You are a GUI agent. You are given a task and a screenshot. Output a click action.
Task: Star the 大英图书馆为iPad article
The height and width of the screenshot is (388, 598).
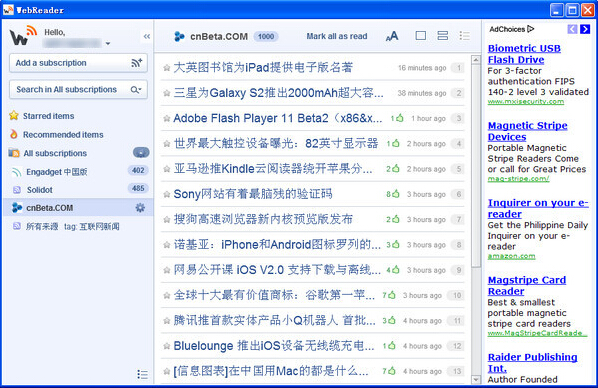(167, 68)
